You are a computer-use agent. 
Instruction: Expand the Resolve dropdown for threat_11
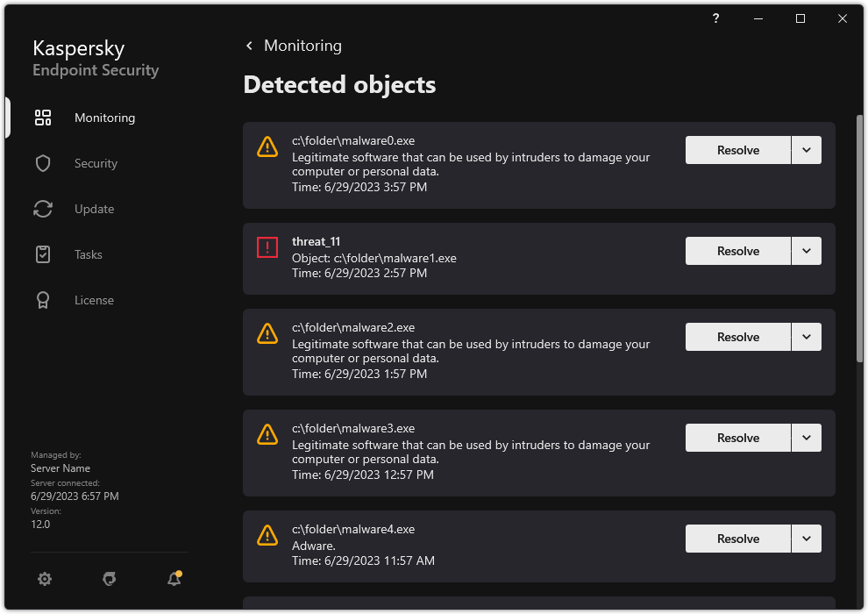pos(806,251)
